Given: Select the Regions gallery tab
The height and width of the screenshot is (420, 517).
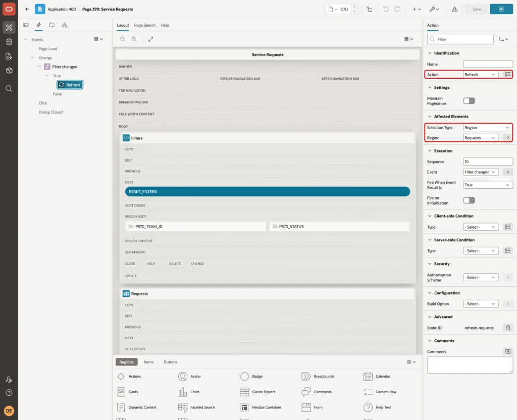Looking at the screenshot, I should (127, 362).
